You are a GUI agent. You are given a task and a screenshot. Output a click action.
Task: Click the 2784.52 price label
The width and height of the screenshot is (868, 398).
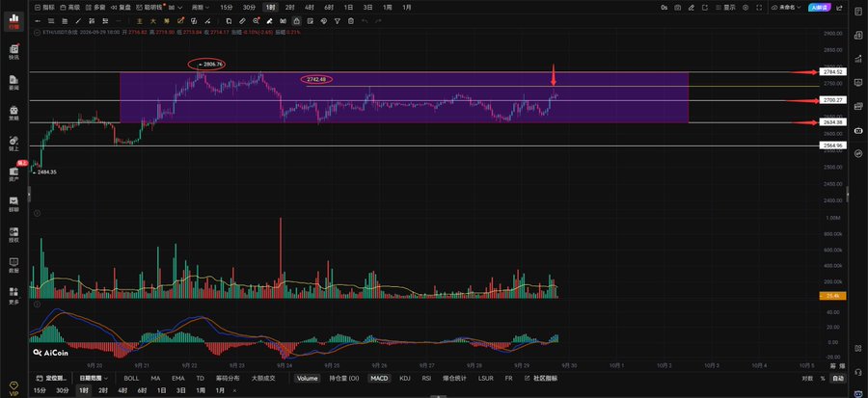coord(832,72)
